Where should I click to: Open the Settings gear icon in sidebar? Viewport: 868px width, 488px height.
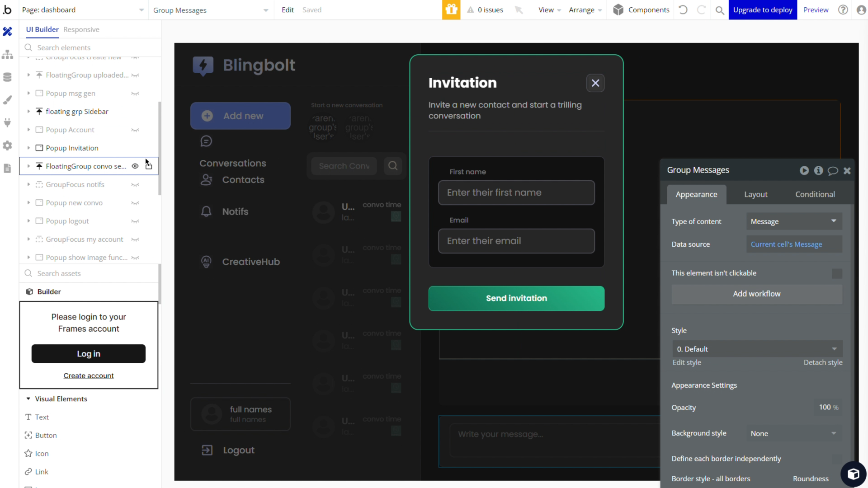(7, 145)
